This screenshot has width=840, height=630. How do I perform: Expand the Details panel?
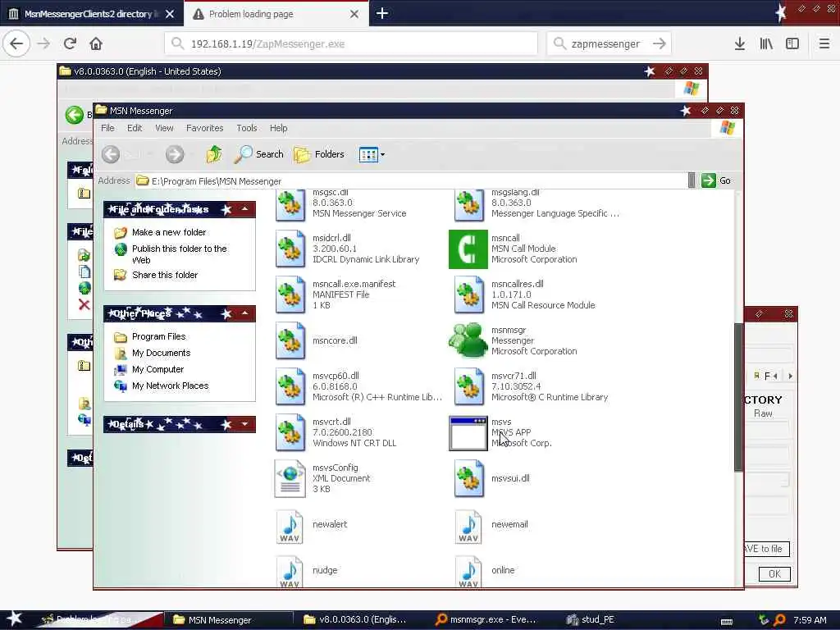(x=244, y=424)
